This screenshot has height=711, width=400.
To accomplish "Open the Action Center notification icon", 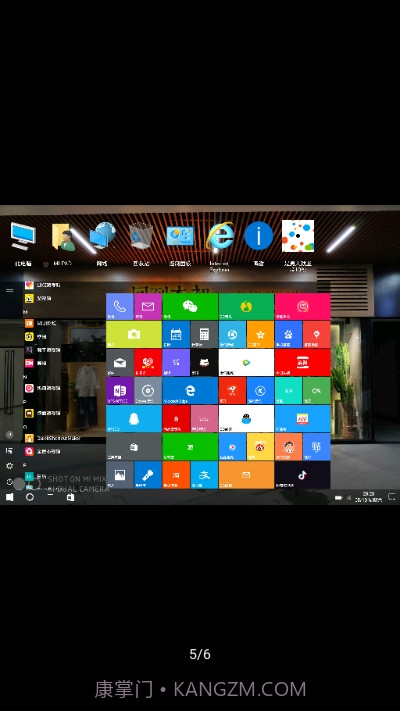I will tap(391, 497).
